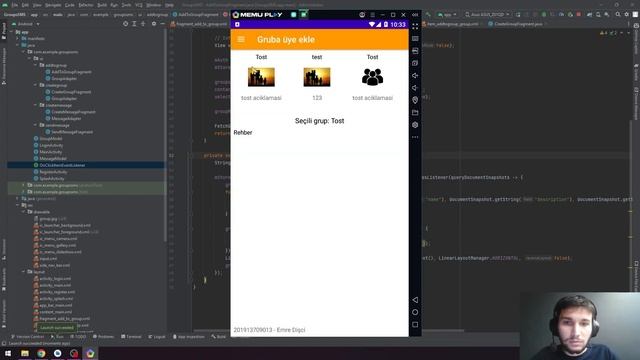This screenshot has height=360, width=640.
Task: Open the MEmu account icon in title bar
Action: click(x=362, y=15)
